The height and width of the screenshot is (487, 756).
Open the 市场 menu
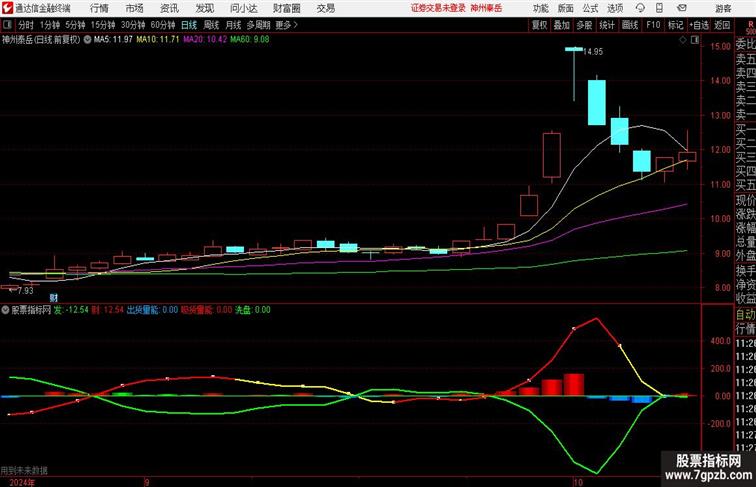[134, 8]
